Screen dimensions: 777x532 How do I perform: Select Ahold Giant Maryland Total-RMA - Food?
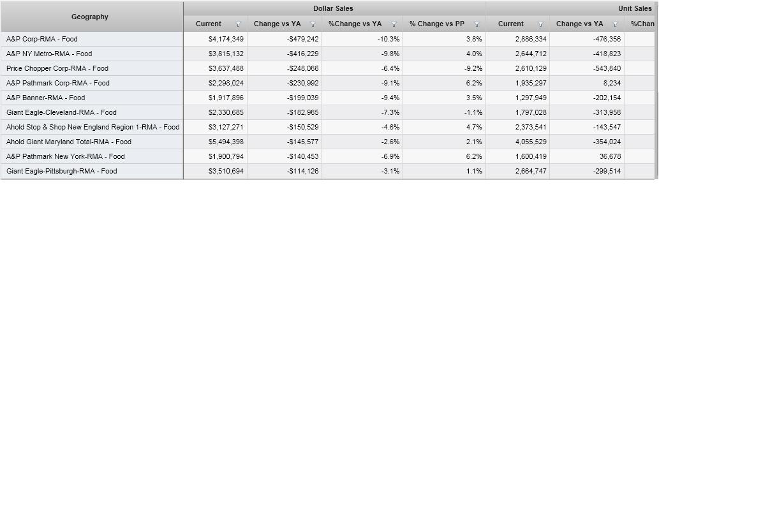pyautogui.click(x=69, y=142)
